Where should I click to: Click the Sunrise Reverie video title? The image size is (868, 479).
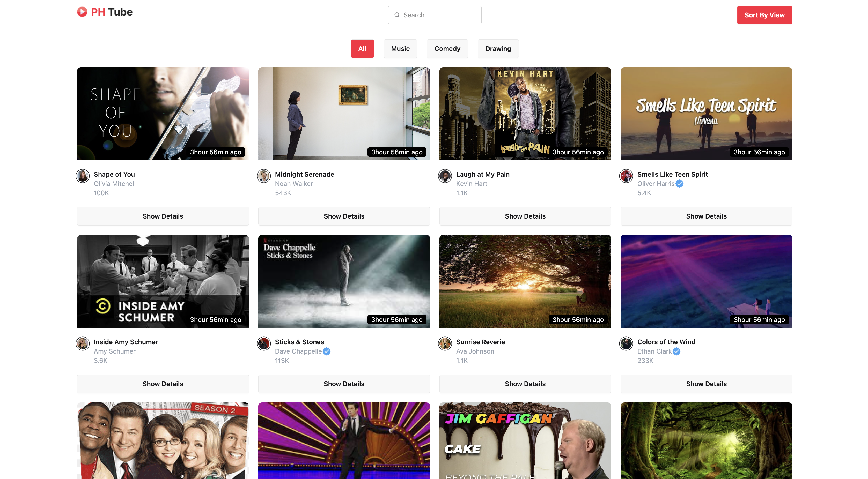pos(480,342)
